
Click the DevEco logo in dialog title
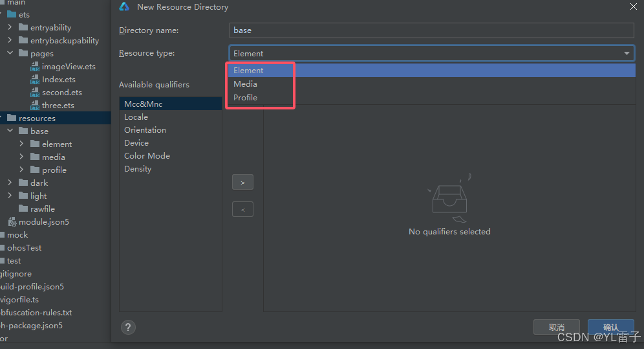[124, 6]
